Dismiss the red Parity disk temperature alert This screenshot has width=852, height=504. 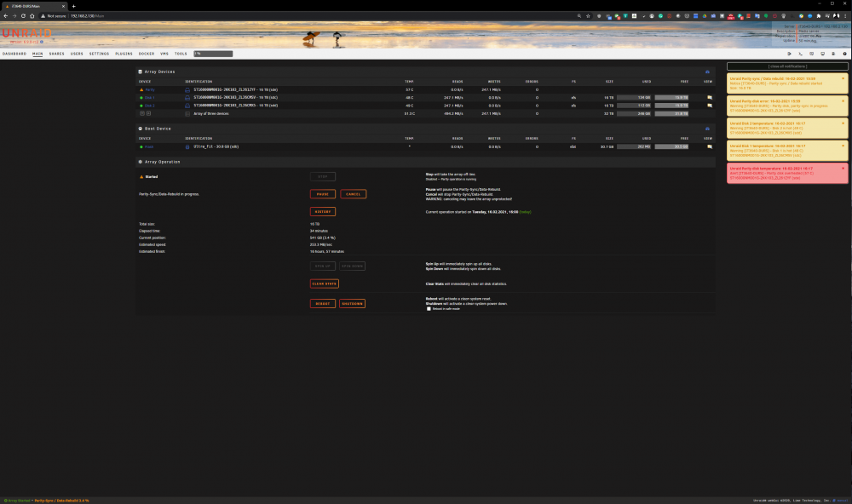point(843,168)
